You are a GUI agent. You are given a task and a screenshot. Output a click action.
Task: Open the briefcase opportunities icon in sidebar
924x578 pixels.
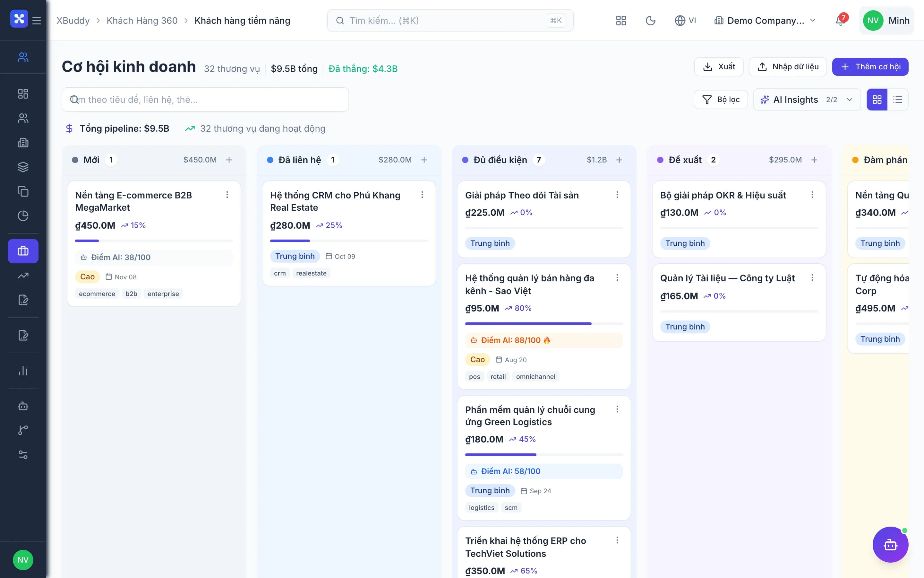[x=23, y=251]
